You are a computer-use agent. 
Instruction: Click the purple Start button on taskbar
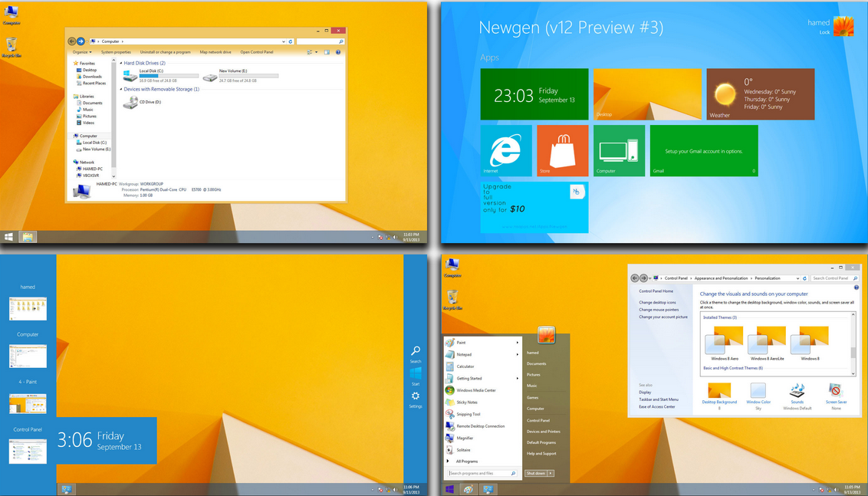(450, 489)
